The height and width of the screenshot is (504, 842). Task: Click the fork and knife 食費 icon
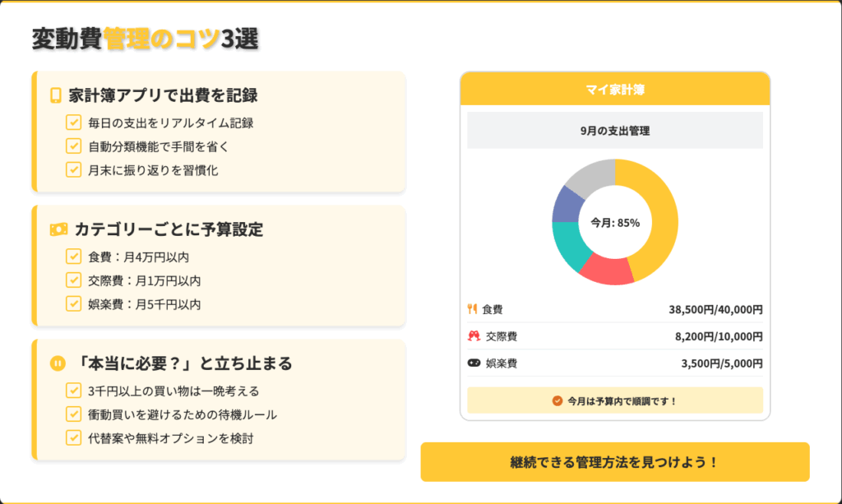472,309
